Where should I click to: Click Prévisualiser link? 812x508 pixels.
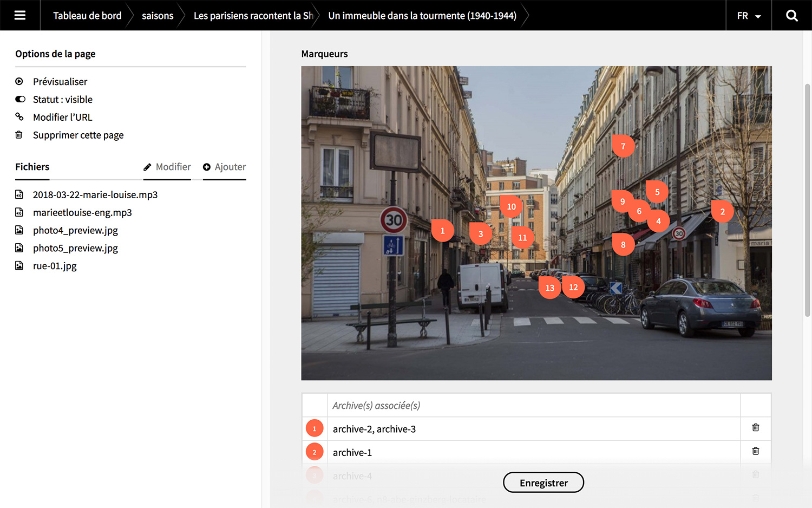coord(60,82)
